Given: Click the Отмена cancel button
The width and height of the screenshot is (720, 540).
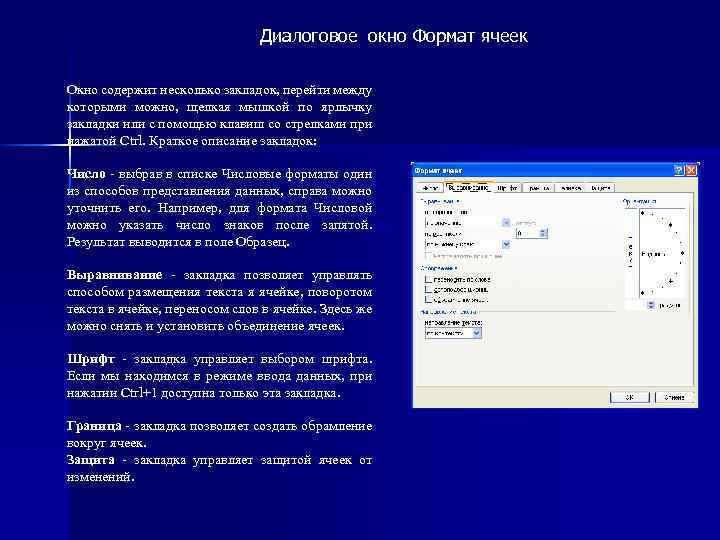Looking at the screenshot, I should 674,397.
